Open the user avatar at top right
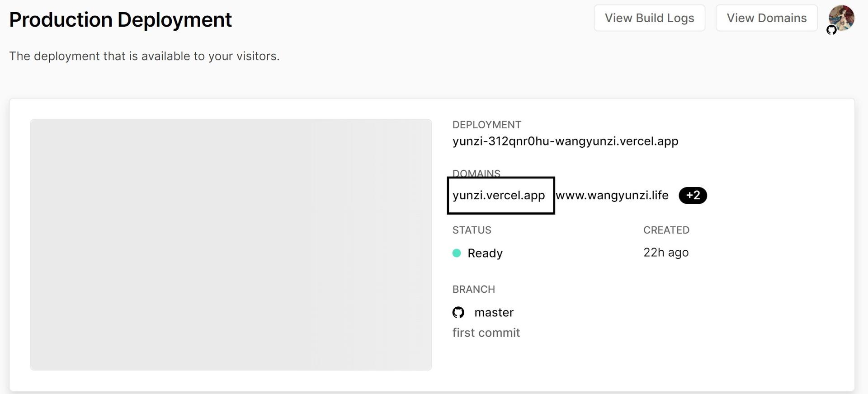This screenshot has width=868, height=394. click(x=841, y=18)
